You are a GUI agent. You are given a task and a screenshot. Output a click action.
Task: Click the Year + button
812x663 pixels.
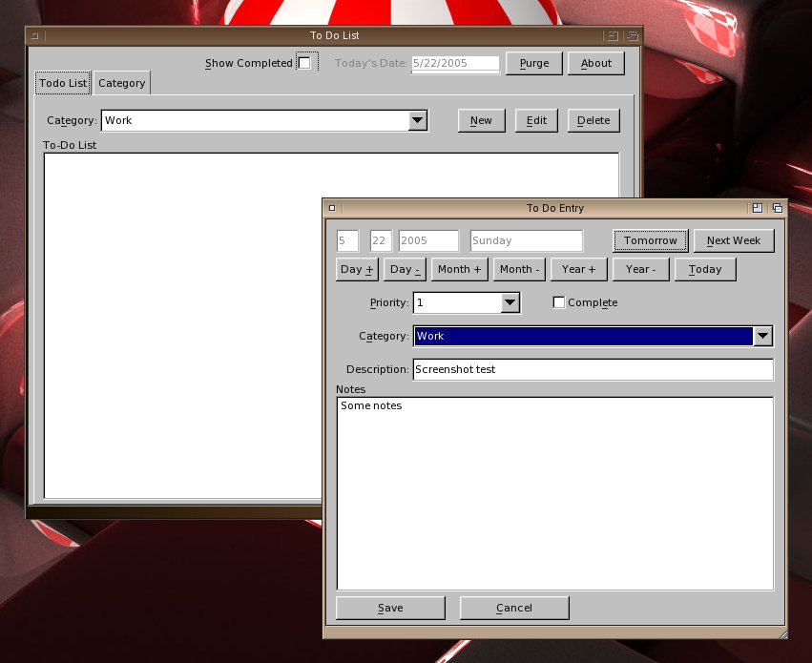(x=578, y=269)
